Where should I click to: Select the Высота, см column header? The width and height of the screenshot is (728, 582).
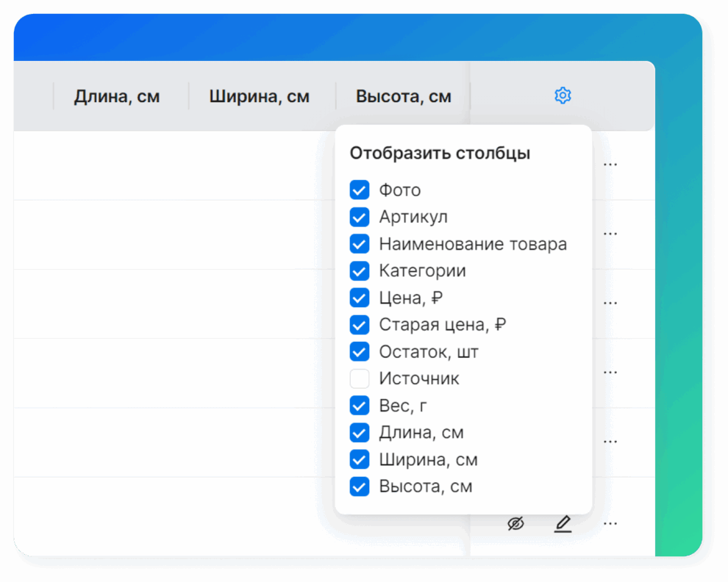coord(403,96)
